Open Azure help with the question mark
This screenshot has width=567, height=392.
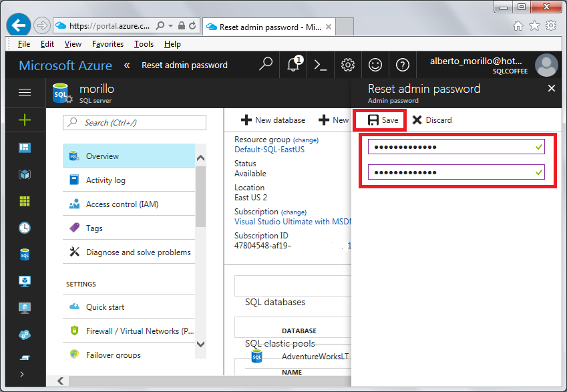402,65
